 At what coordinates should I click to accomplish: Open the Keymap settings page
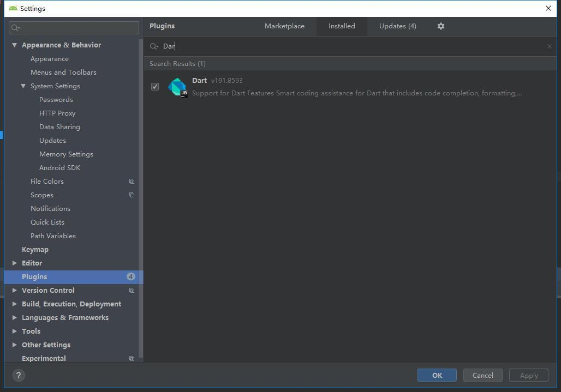pos(35,249)
